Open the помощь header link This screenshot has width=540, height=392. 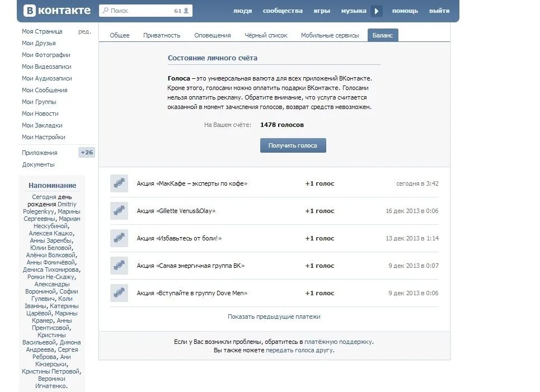[x=405, y=11]
